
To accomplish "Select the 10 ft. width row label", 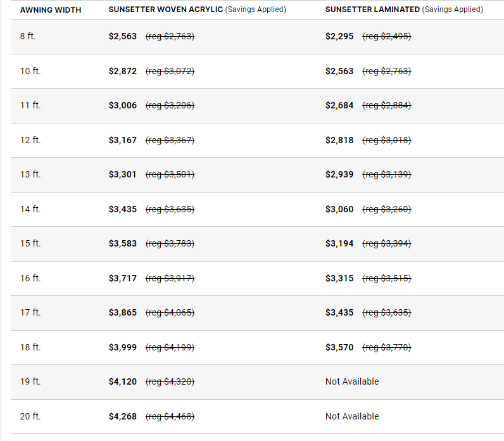I will [30, 71].
